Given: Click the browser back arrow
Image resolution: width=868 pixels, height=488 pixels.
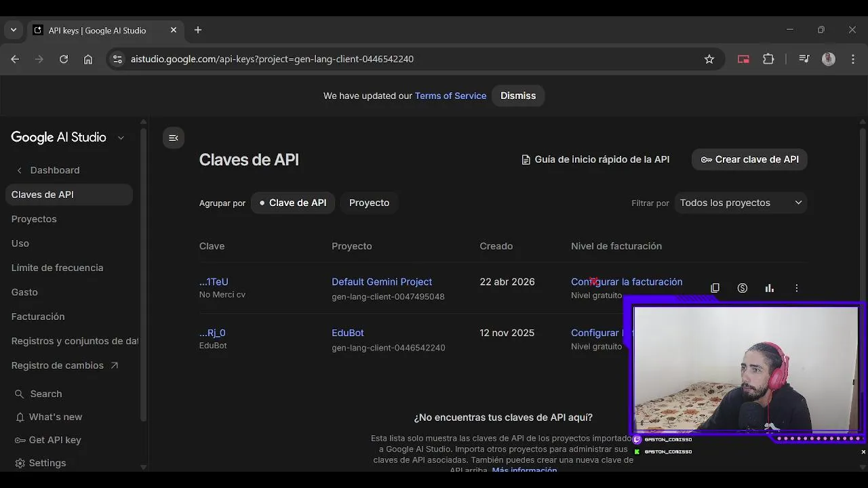Looking at the screenshot, I should (x=15, y=59).
